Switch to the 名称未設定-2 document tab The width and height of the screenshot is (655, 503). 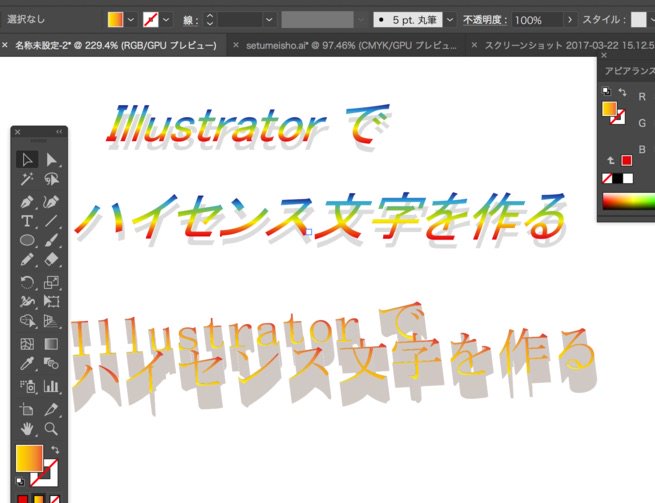pos(116,46)
